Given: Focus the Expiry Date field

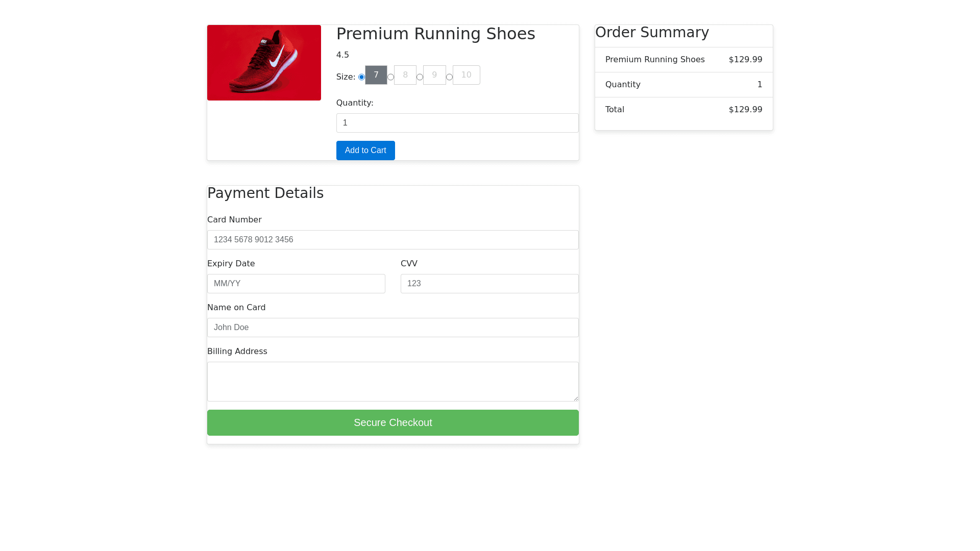Looking at the screenshot, I should 296,284.
